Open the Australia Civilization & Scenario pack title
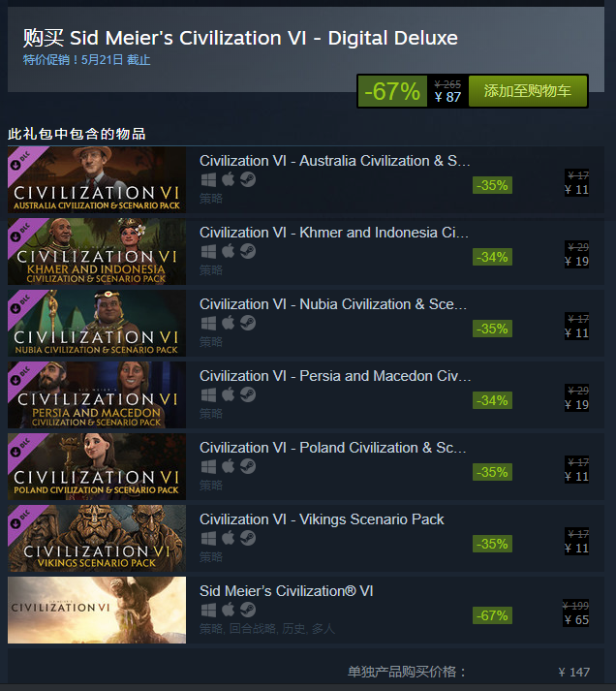This screenshot has width=616, height=691. tap(335, 161)
